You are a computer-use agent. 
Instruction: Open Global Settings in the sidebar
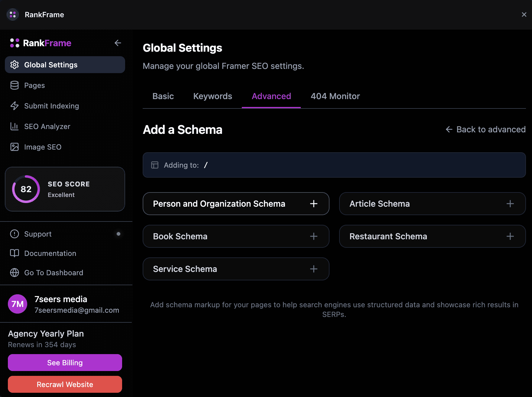(65, 65)
